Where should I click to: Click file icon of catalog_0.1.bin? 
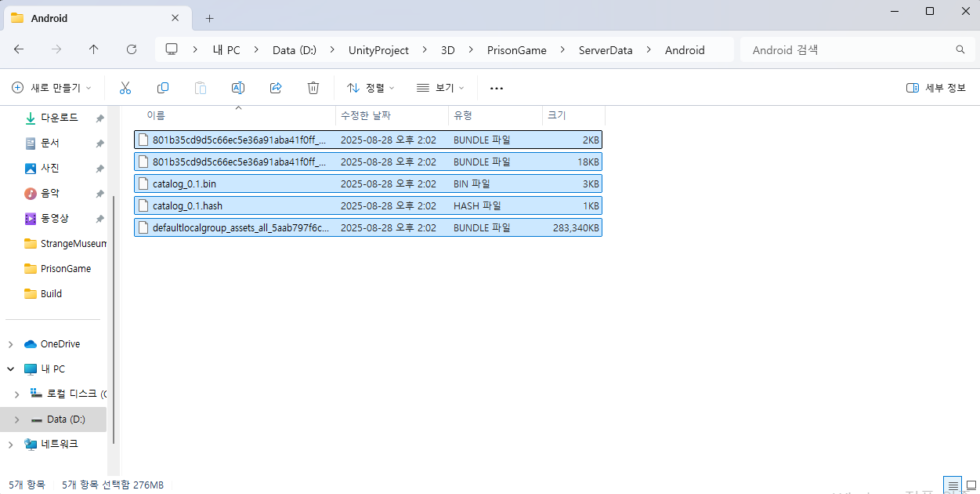(143, 183)
